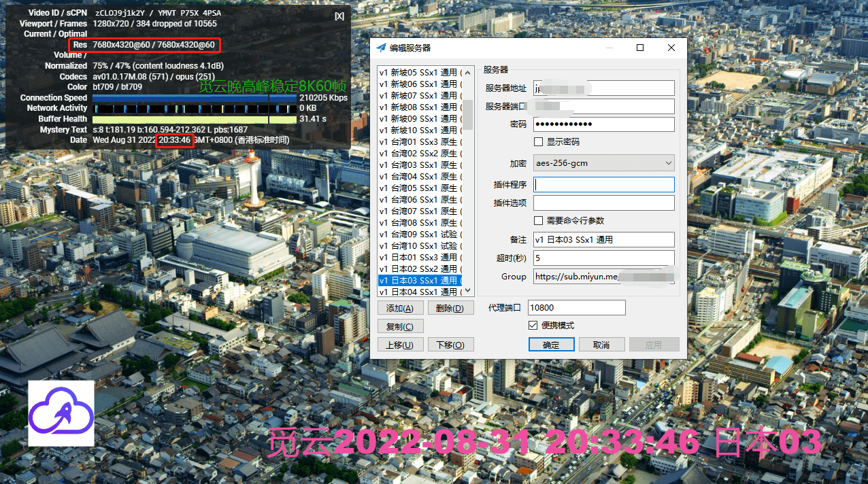868x484 pixels.
Task: Disable 便携模式 mode
Action: pyautogui.click(x=533, y=325)
